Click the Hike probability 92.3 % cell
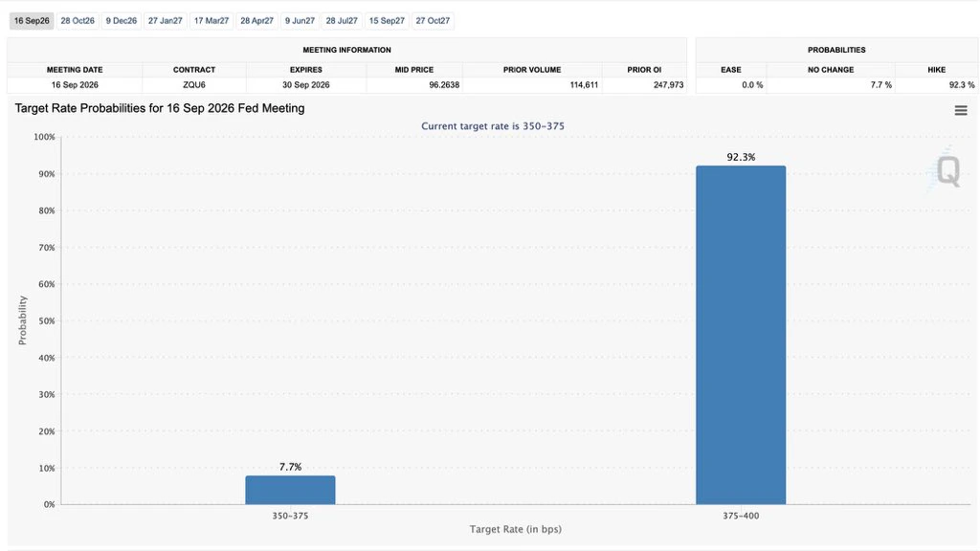Viewport: 980px width, 551px height. click(936, 85)
